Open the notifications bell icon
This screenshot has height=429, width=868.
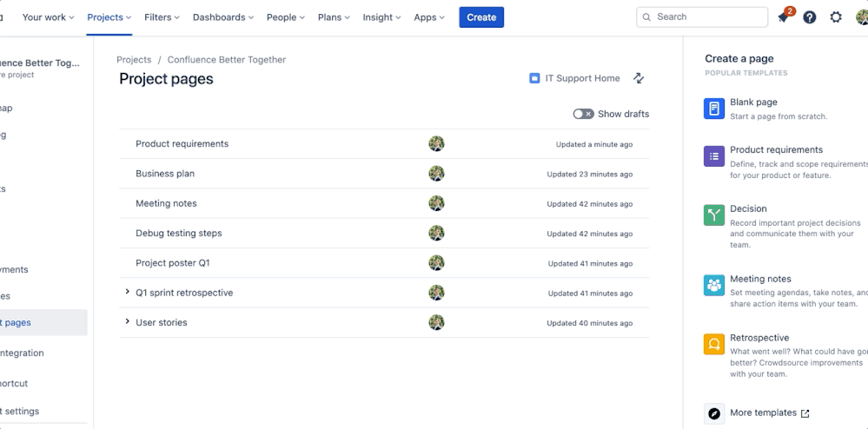click(783, 17)
